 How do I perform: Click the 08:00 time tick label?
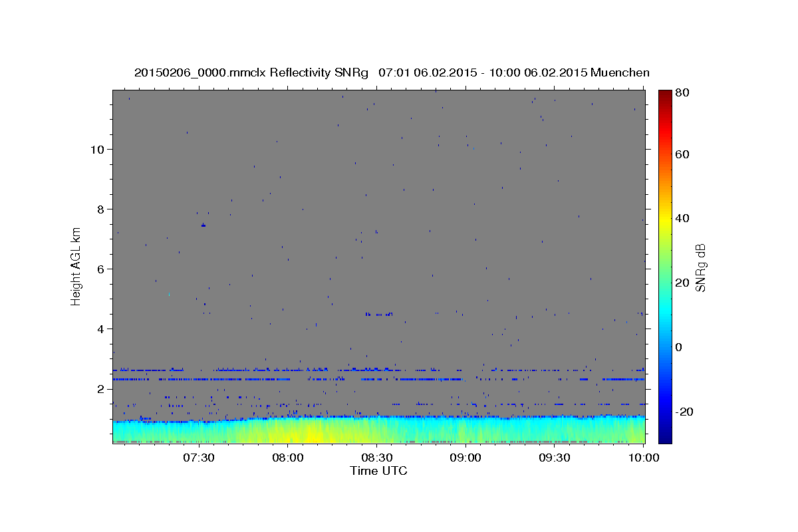click(288, 458)
